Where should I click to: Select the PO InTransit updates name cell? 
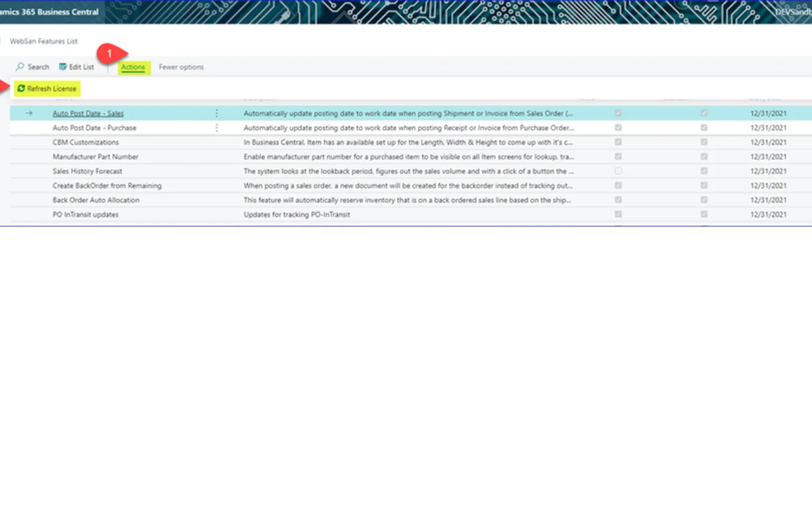pos(86,215)
